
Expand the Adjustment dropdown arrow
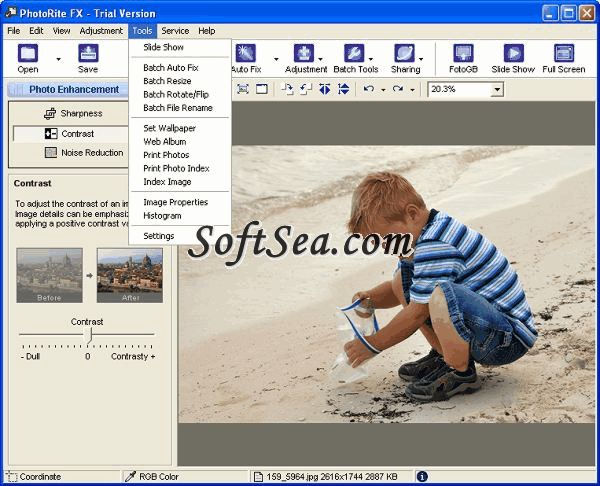tap(320, 59)
